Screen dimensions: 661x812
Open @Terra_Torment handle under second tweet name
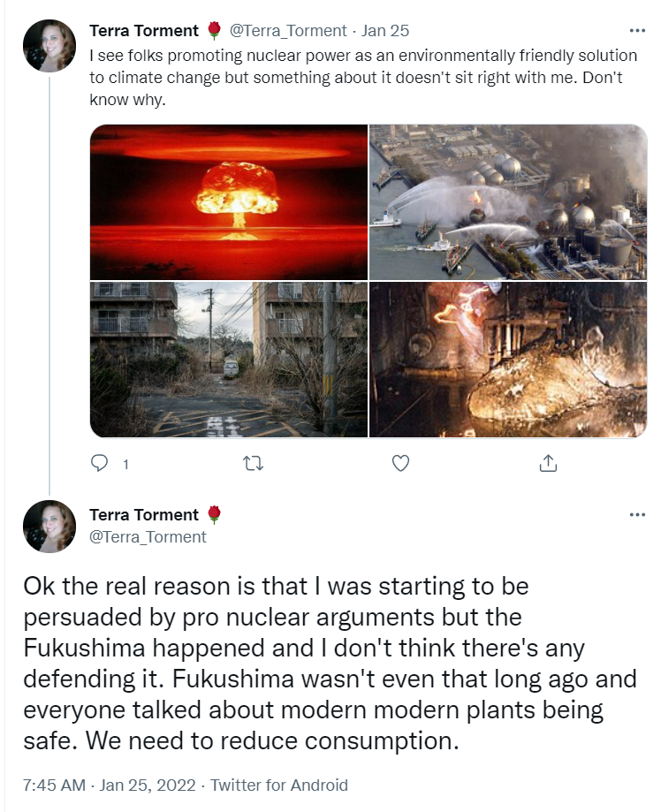pyautogui.click(x=148, y=537)
